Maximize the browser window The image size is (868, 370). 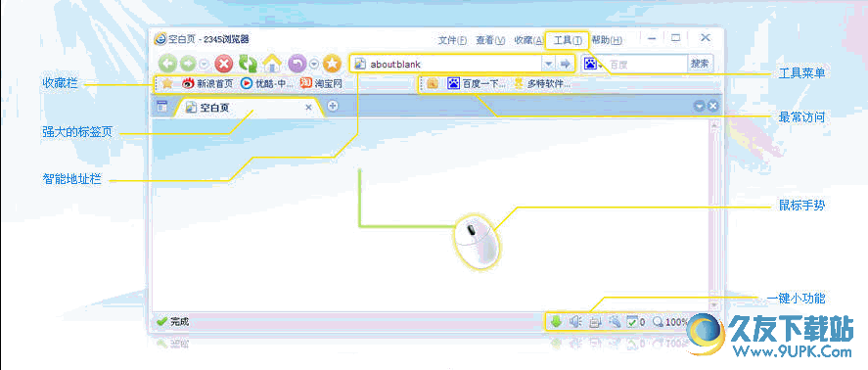click(676, 38)
